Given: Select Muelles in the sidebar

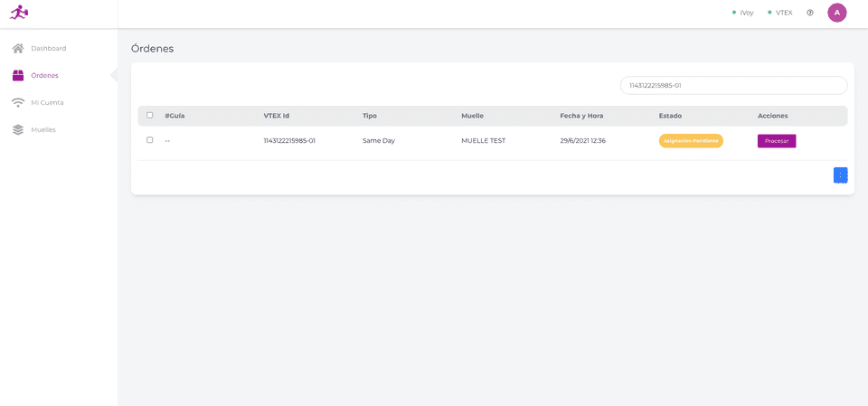Looking at the screenshot, I should (43, 129).
